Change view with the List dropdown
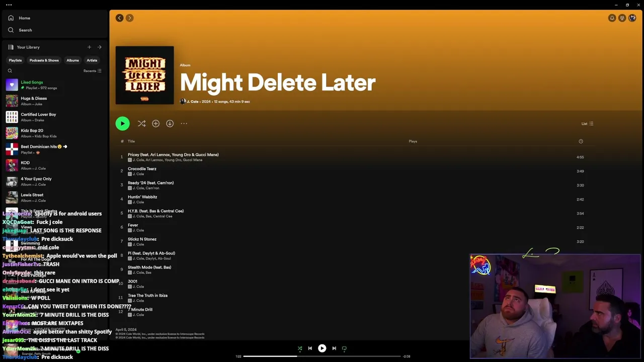The height and width of the screenshot is (362, 644). click(587, 124)
